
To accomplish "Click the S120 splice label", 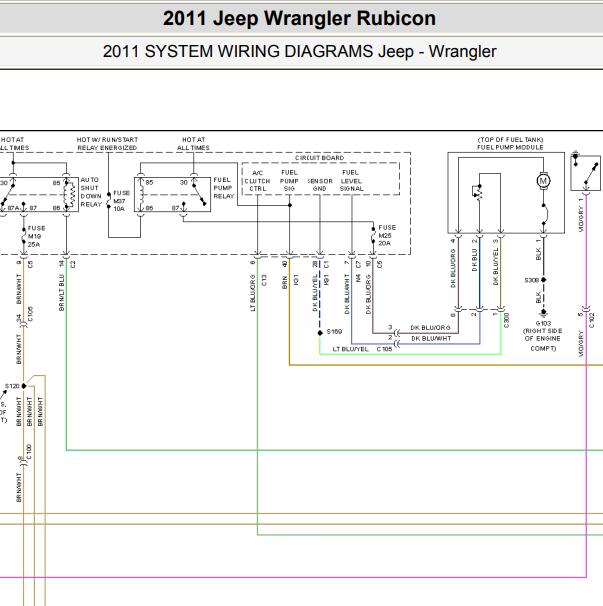I will point(12,386).
